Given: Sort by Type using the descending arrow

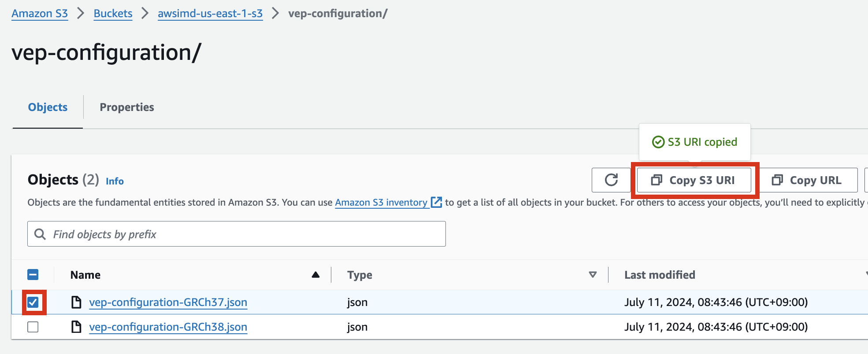Looking at the screenshot, I should [593, 275].
